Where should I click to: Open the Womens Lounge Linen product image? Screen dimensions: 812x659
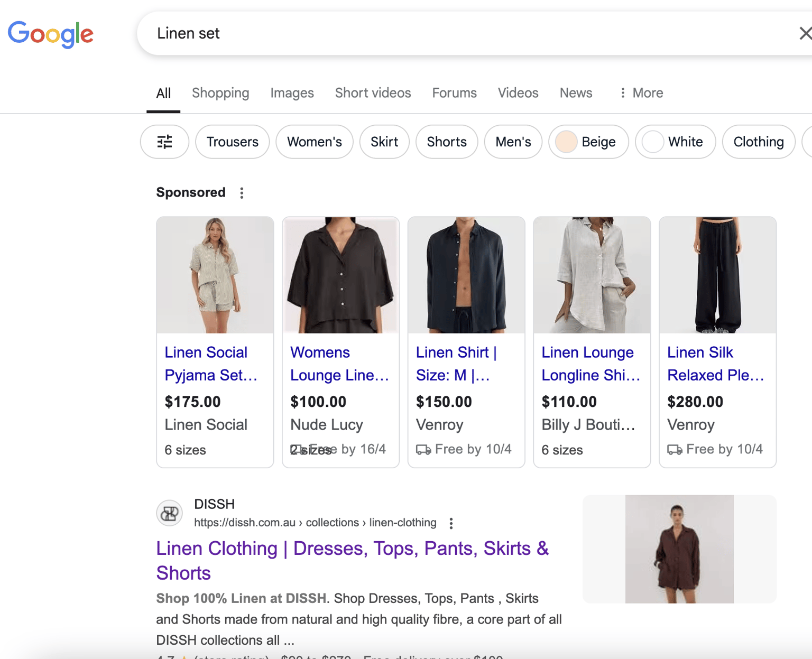click(x=341, y=275)
